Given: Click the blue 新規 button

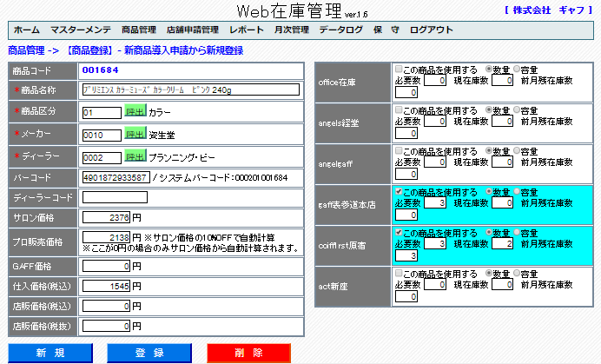Looking at the screenshot, I should [x=50, y=353].
